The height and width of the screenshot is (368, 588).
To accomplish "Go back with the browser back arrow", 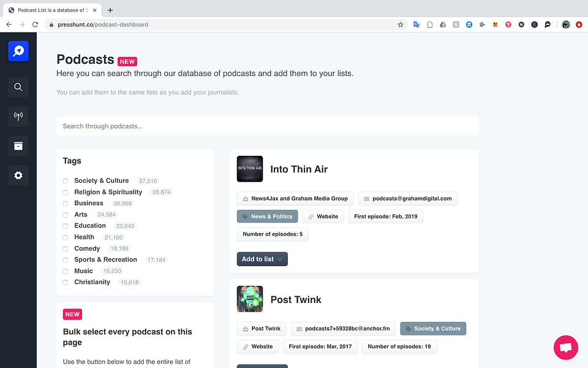I will point(9,25).
